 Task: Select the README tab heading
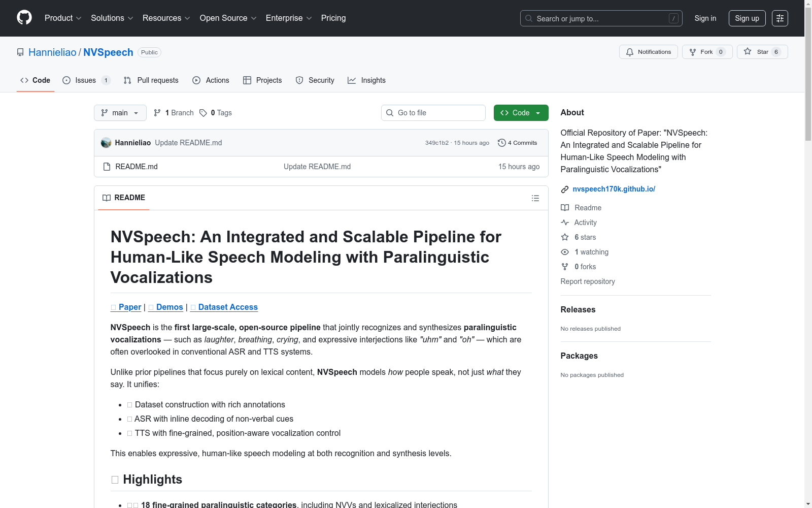pos(124,198)
